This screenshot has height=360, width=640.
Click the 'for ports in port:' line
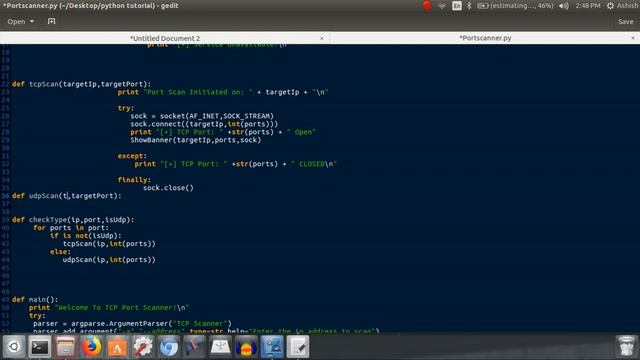click(x=71, y=228)
